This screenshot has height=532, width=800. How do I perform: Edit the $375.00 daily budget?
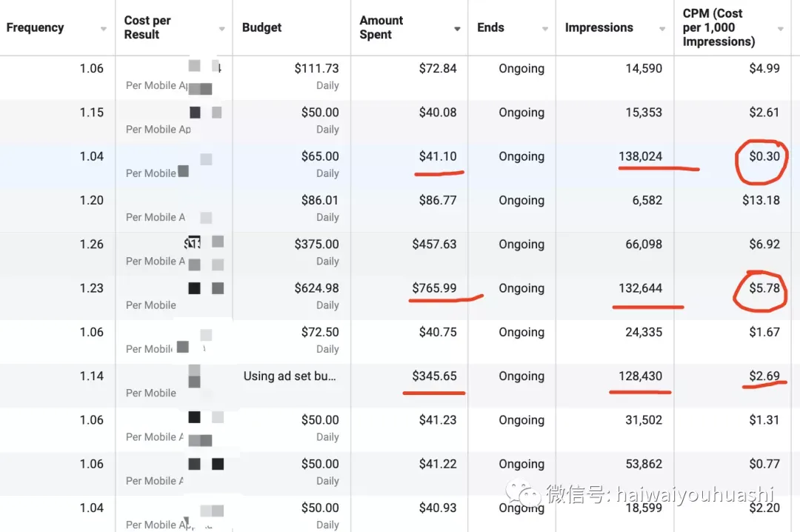[x=316, y=244]
